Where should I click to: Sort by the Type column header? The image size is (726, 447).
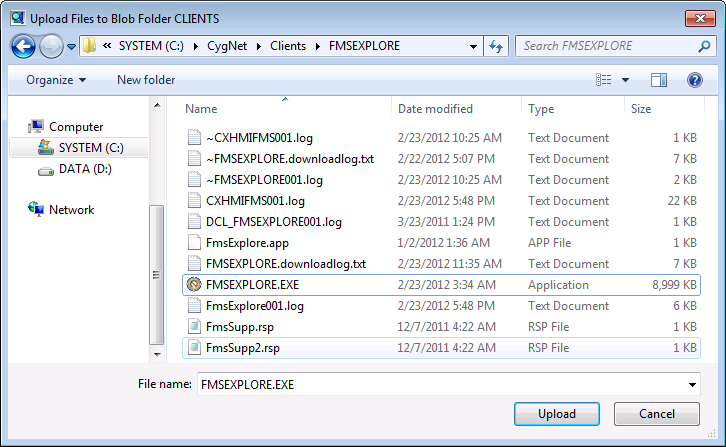(x=541, y=109)
